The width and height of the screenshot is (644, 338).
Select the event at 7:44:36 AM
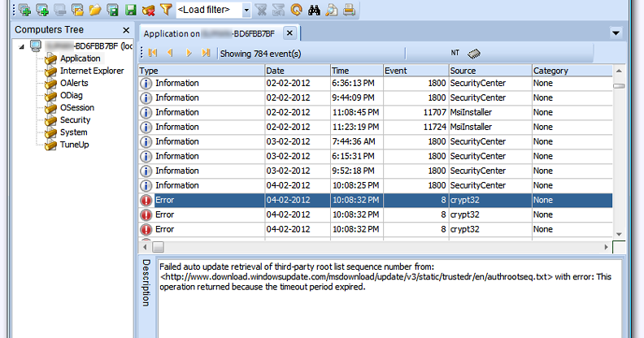tap(376, 141)
